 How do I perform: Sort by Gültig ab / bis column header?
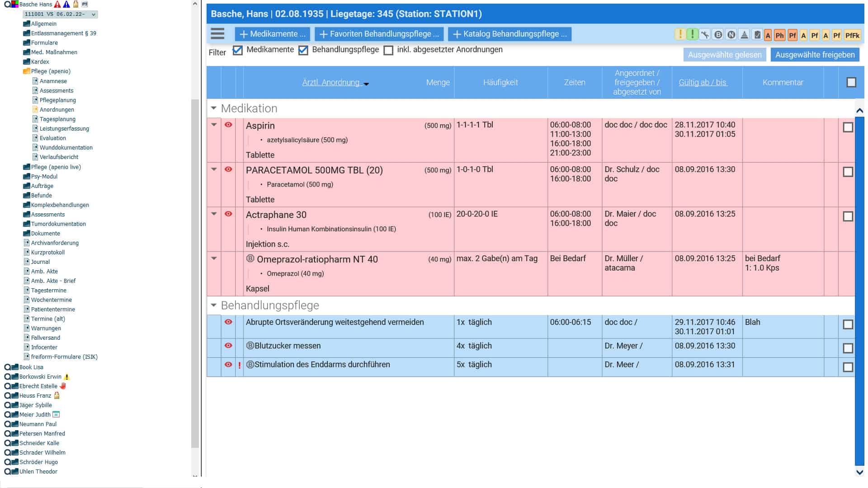(703, 82)
